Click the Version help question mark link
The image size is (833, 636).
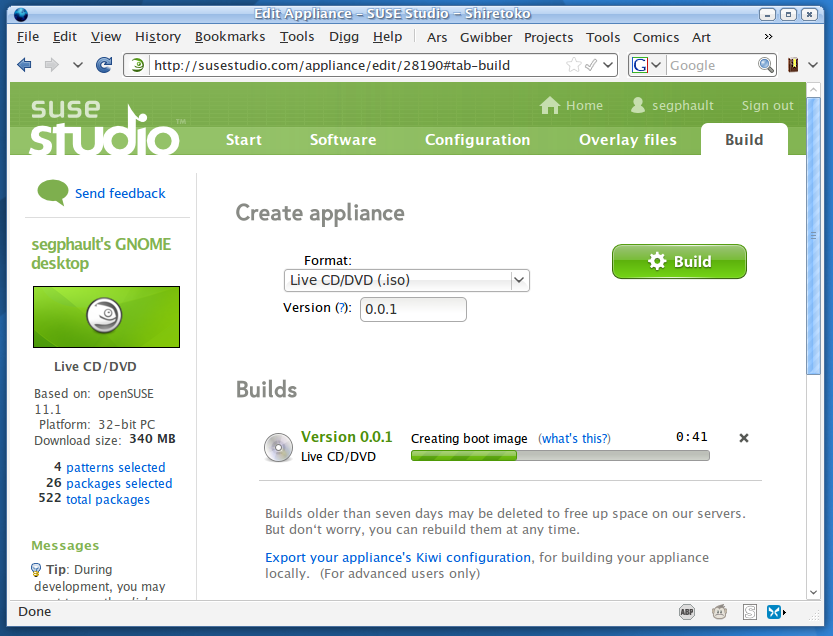(x=342, y=308)
